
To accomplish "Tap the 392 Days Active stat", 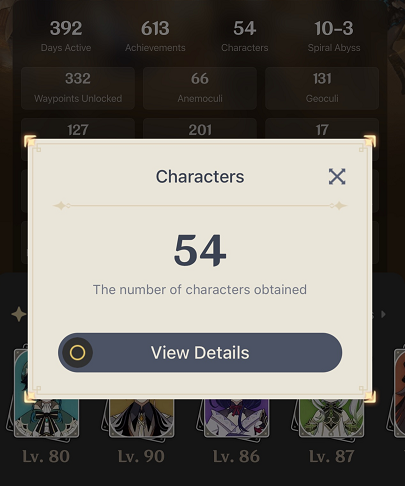I will coord(66,36).
